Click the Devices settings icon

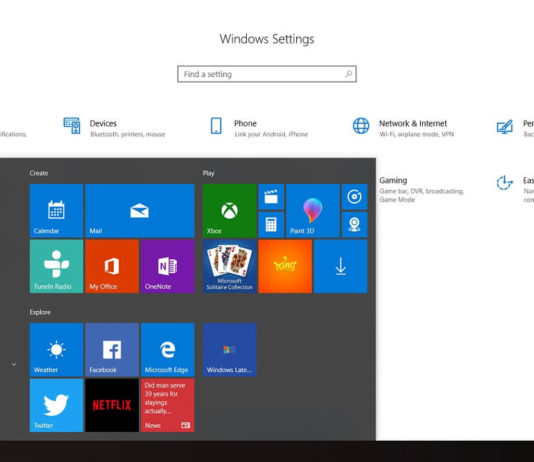(x=72, y=126)
